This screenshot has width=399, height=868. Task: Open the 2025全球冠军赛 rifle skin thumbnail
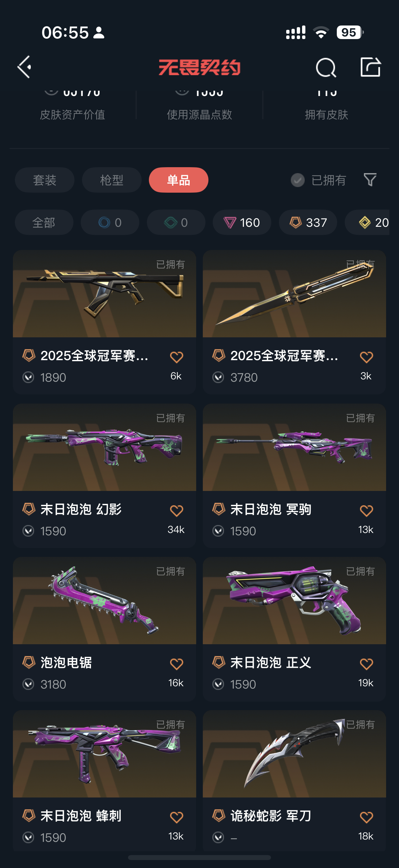tap(104, 294)
